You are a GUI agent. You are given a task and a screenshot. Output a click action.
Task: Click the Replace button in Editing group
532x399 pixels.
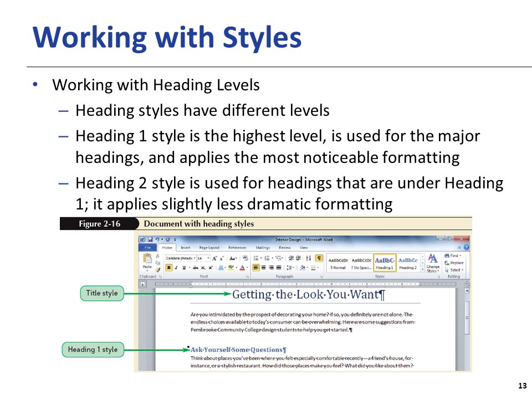[454, 263]
